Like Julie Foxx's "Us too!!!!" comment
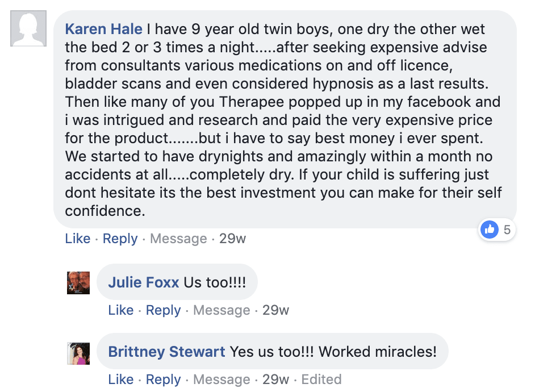The image size is (535, 392). 120,310
